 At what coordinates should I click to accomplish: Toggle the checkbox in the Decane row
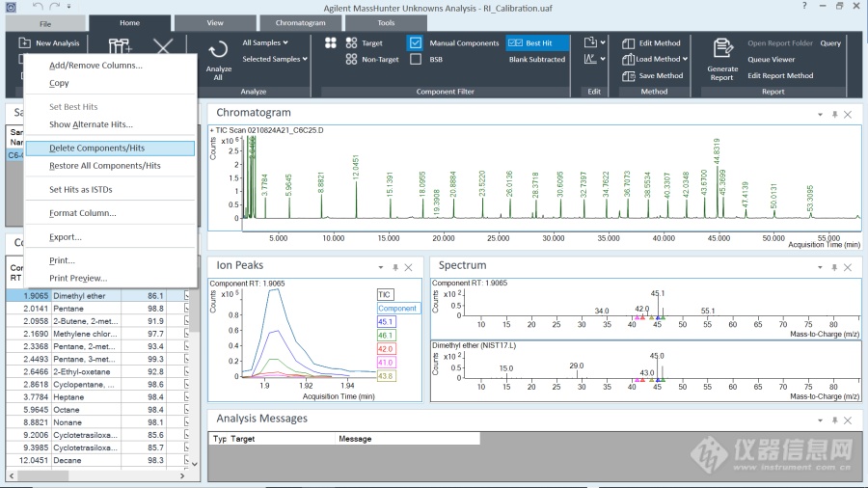186,460
